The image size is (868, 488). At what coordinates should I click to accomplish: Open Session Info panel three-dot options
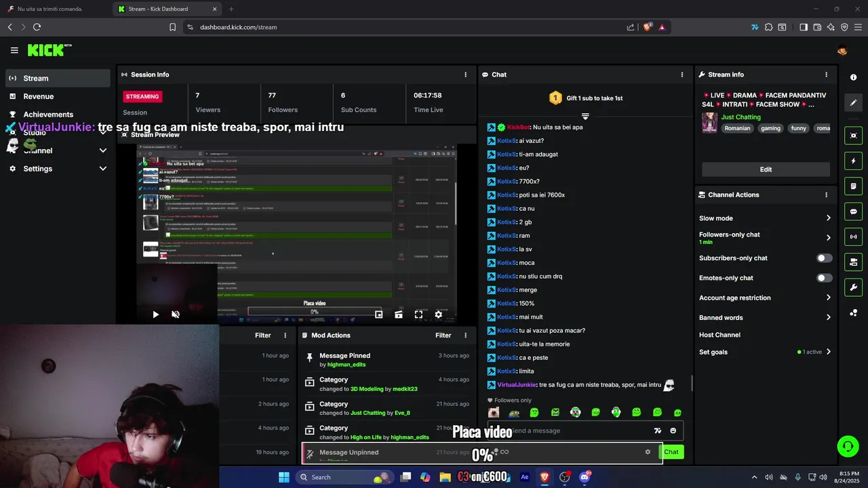[x=465, y=75]
